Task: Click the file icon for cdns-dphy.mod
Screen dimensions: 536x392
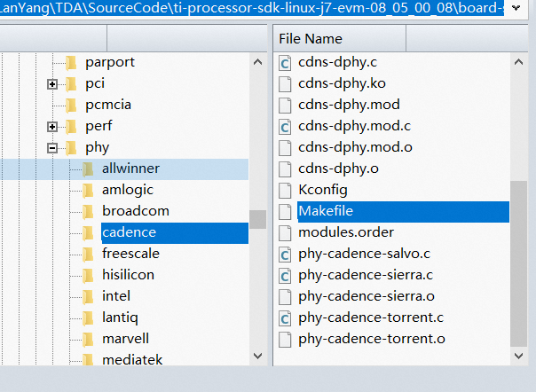Action: tap(285, 106)
